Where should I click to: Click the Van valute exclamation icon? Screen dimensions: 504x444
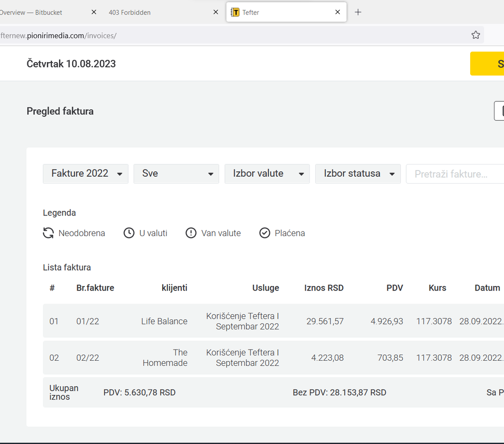tap(191, 233)
